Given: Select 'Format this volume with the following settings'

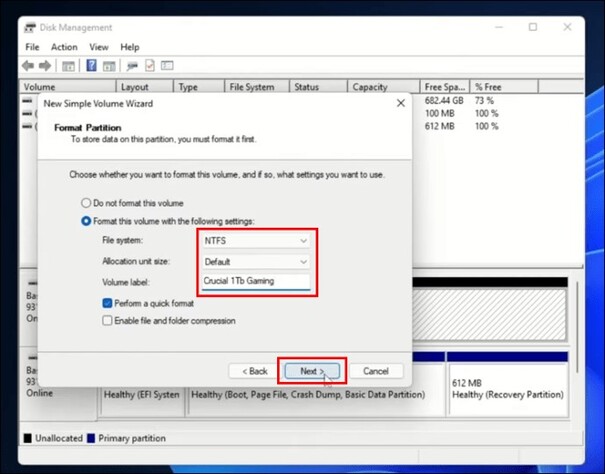Looking at the screenshot, I should (86, 220).
